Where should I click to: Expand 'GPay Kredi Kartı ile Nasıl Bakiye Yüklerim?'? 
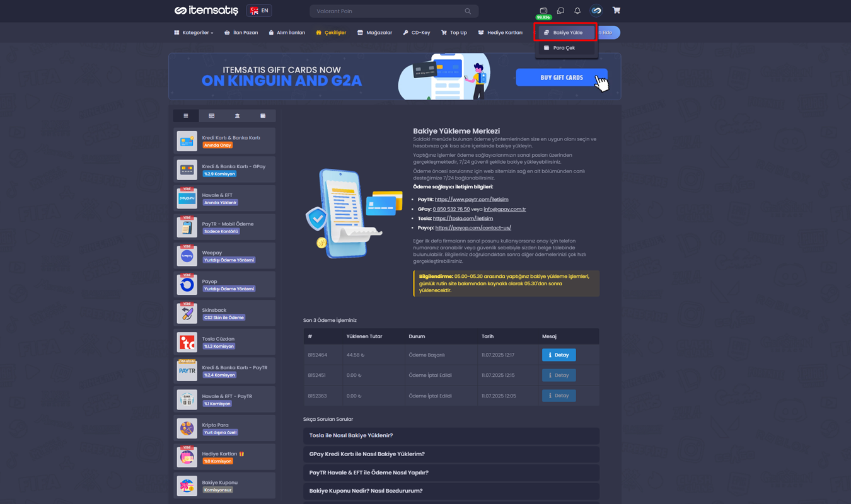(451, 454)
